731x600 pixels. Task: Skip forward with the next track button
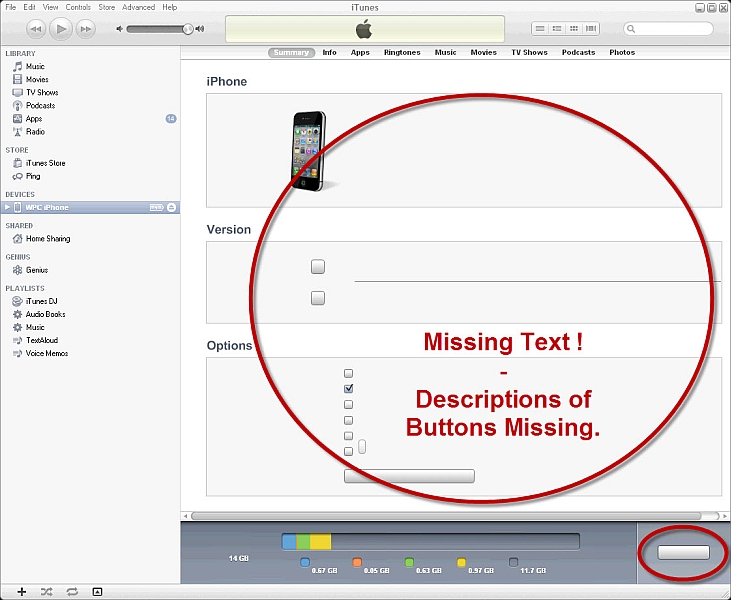pyautogui.click(x=86, y=29)
